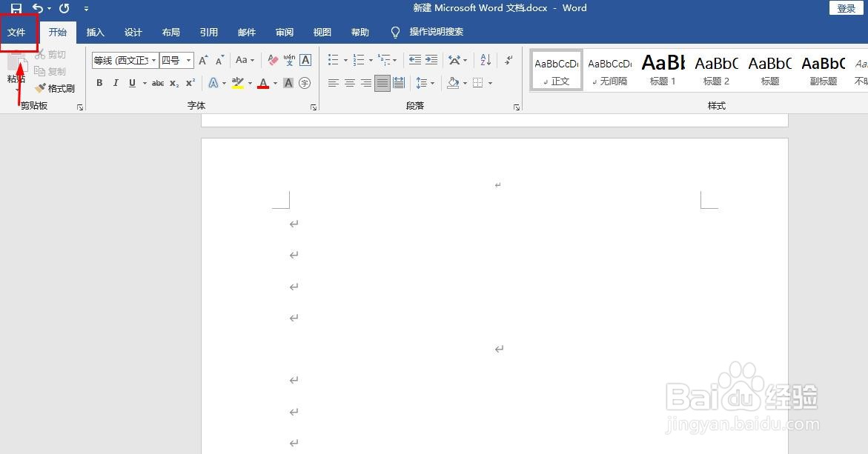
Task: Select the Underline (U) icon
Action: pos(131,83)
